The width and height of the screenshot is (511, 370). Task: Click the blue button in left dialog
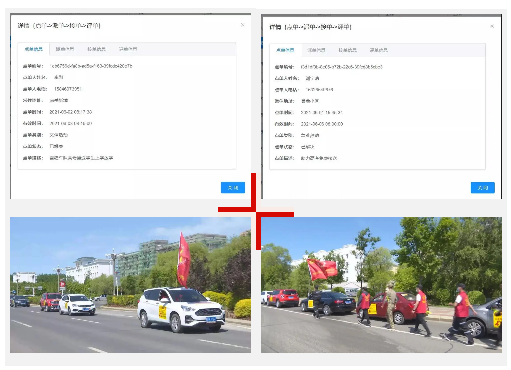pyautogui.click(x=233, y=188)
